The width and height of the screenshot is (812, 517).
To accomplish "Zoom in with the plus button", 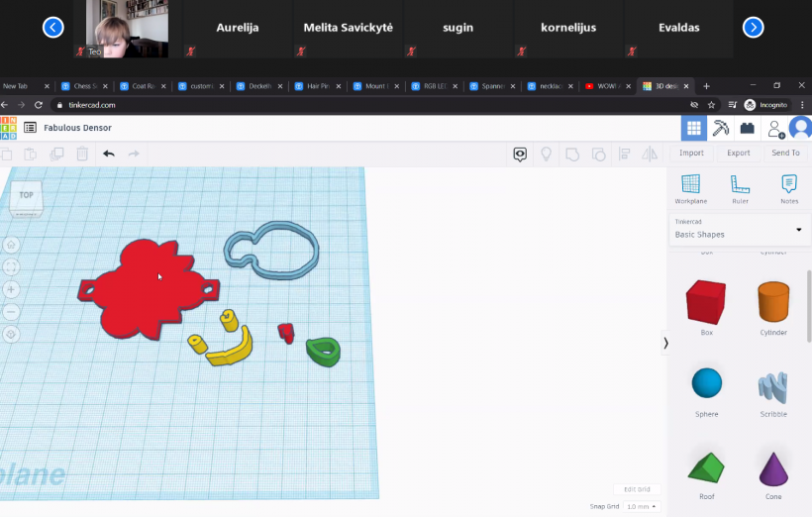I will [x=11, y=289].
